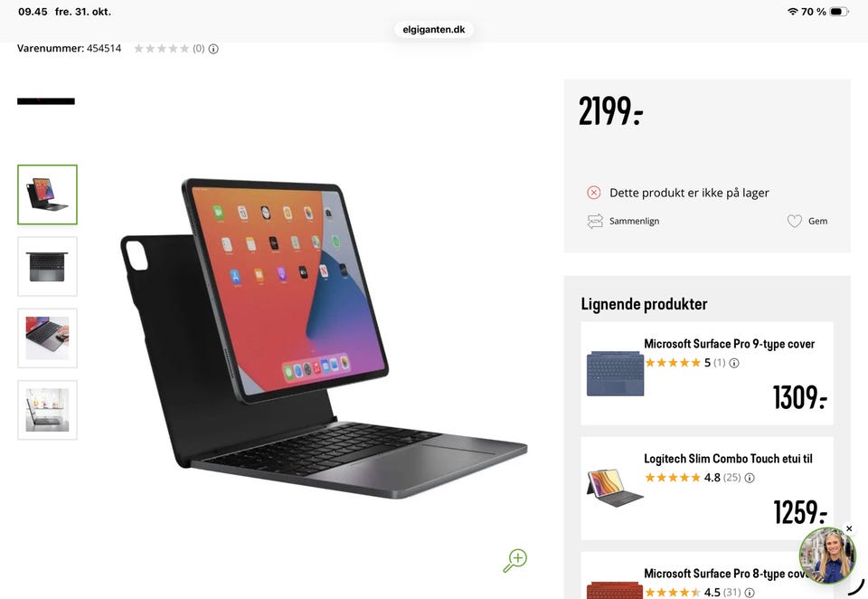Close the chat assistant bubble

pos(849,528)
